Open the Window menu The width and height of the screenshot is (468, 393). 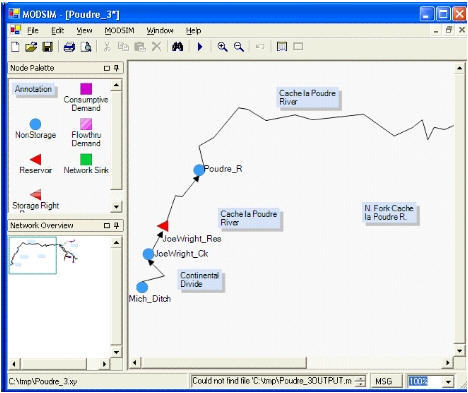click(160, 31)
